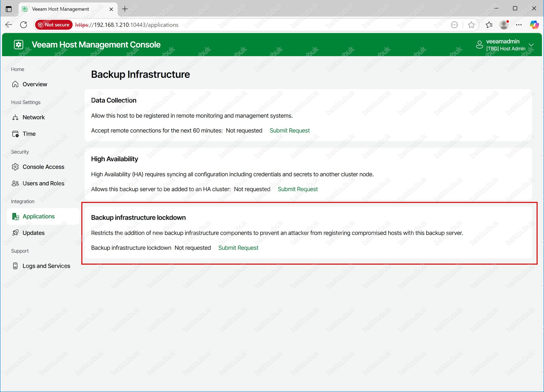Select Logs and Services menu item
The height and width of the screenshot is (392, 544).
click(43, 266)
